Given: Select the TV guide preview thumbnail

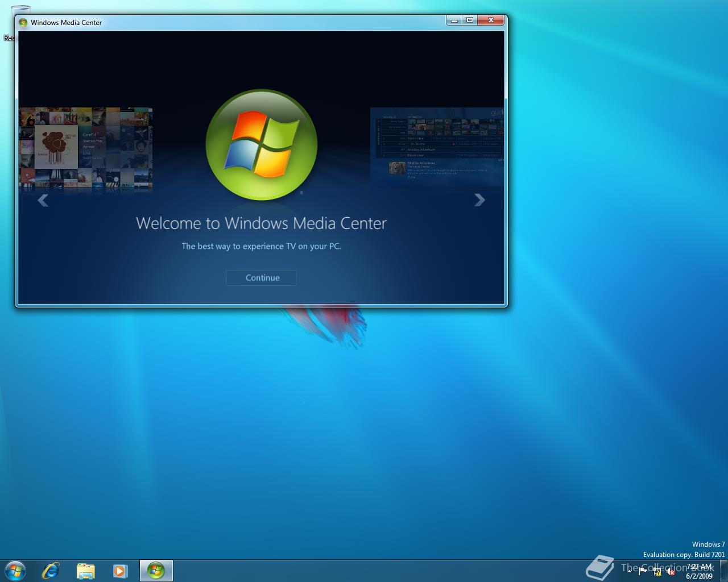Looking at the screenshot, I should [x=437, y=147].
